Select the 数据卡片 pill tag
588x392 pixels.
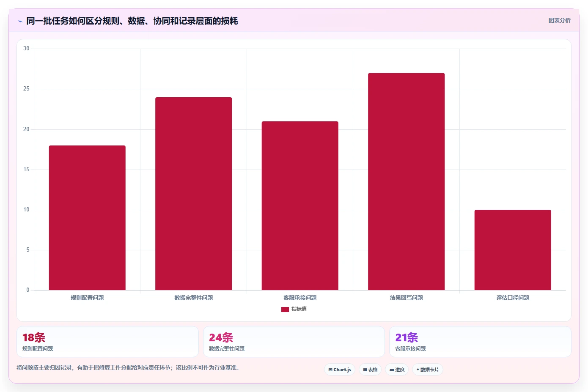tap(428, 370)
